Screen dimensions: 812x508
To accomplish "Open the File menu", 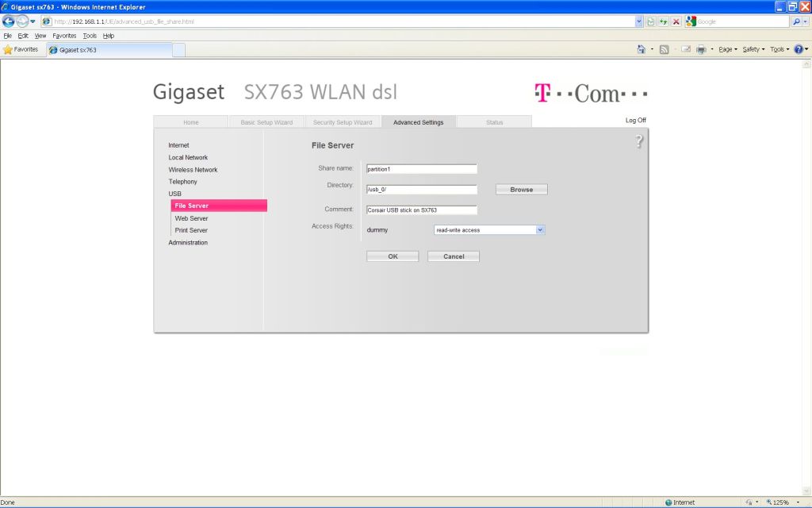I will (x=7, y=36).
